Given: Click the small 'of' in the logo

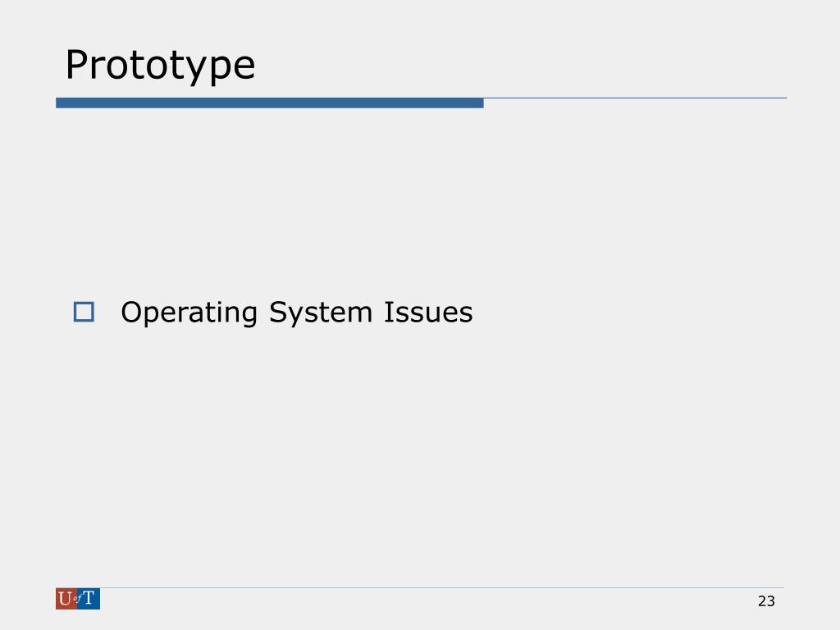Looking at the screenshot, I should point(77,599).
